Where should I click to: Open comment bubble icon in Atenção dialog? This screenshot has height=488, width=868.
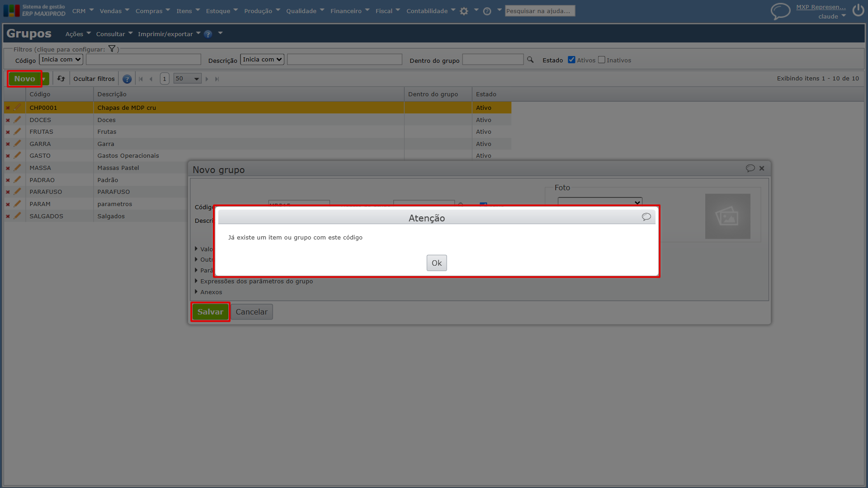646,217
